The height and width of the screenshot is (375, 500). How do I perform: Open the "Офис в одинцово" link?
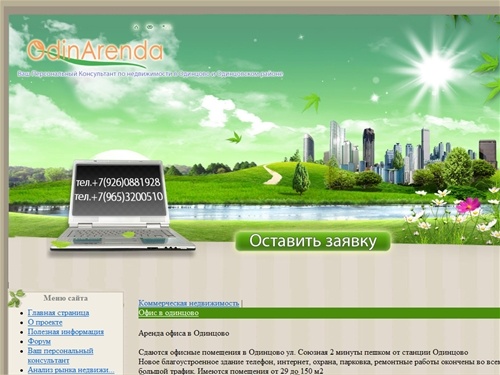(x=168, y=313)
